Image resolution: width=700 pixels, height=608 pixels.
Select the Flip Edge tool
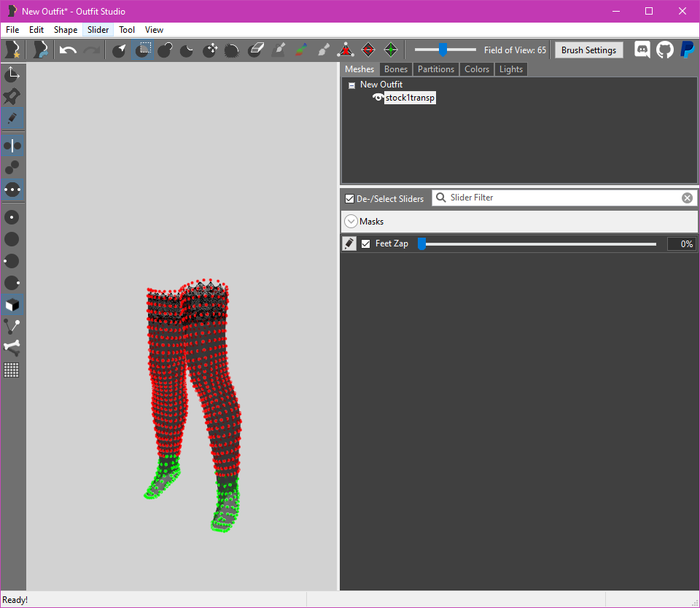click(368, 50)
